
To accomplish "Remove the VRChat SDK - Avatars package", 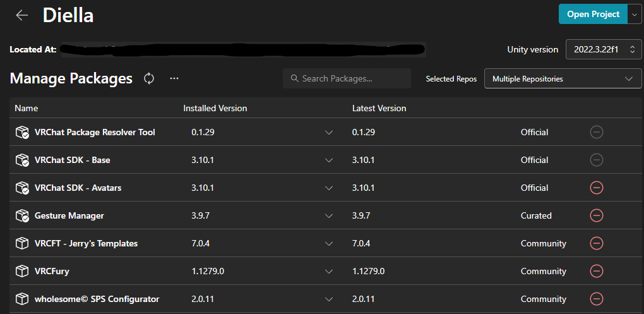I will click(596, 188).
